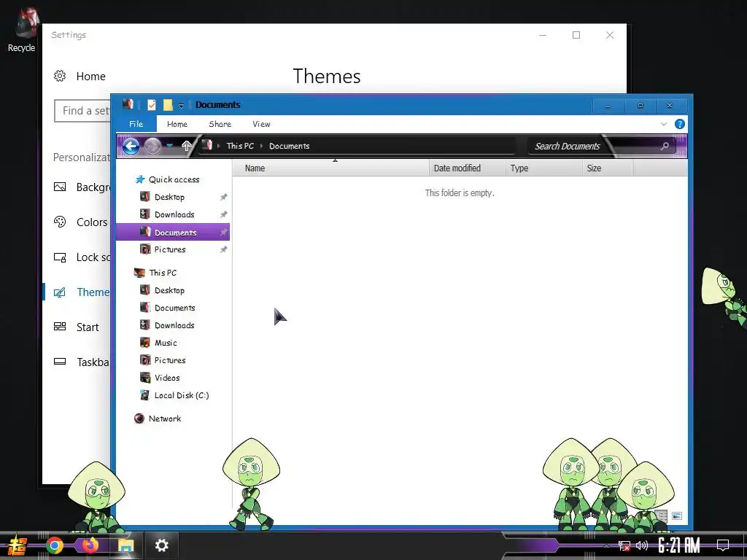This screenshot has height=560, width=747.
Task: Select This PC in navigation pane
Action: [x=163, y=273]
